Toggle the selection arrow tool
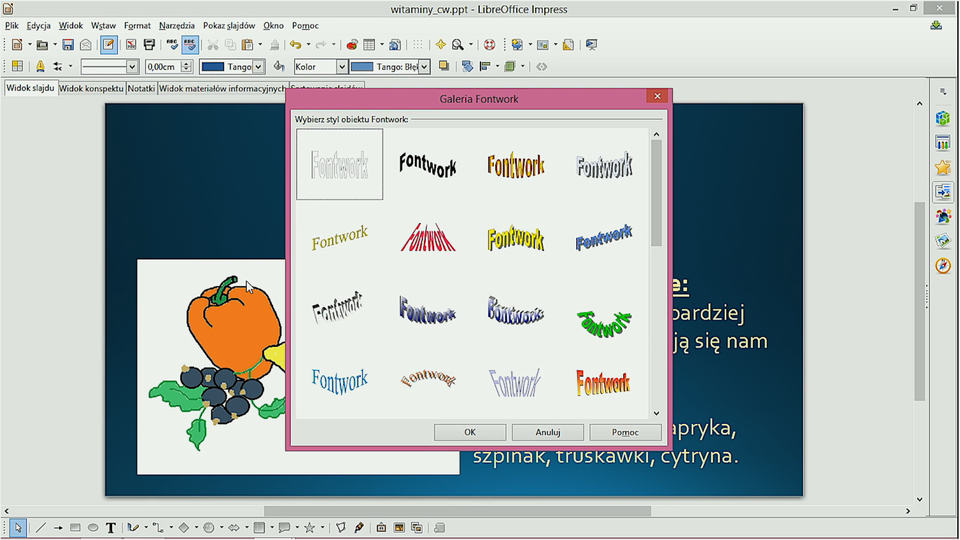Viewport: 960px width, 540px height. point(17,528)
